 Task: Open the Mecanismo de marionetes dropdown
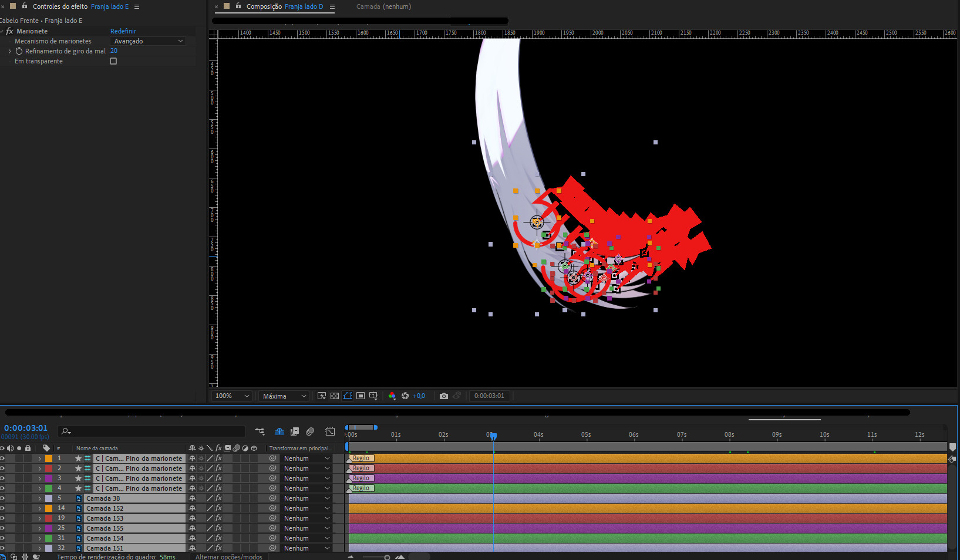pos(148,41)
